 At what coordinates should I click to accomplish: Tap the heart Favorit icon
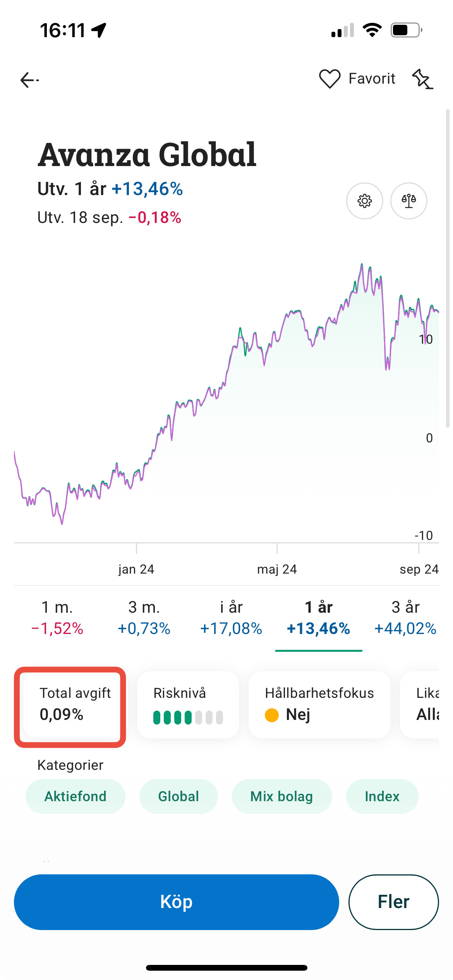point(329,79)
